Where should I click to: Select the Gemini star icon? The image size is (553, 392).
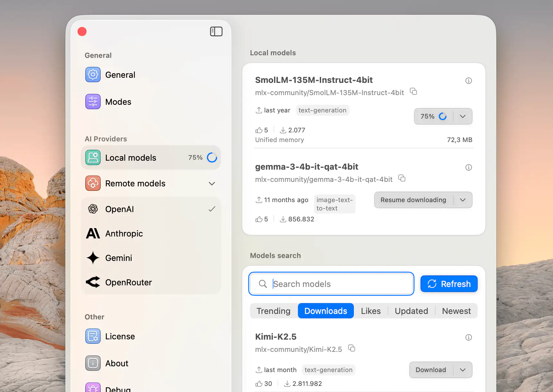click(x=93, y=258)
